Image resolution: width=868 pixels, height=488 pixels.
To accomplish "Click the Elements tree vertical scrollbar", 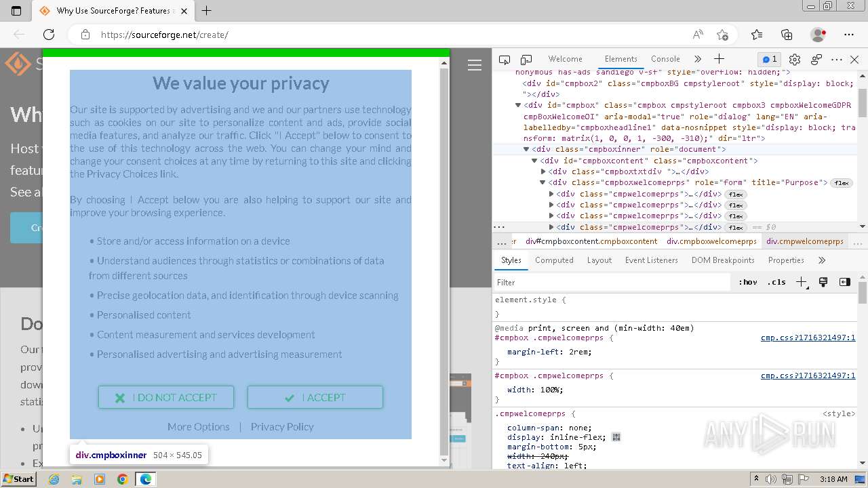I will pyautogui.click(x=863, y=149).
